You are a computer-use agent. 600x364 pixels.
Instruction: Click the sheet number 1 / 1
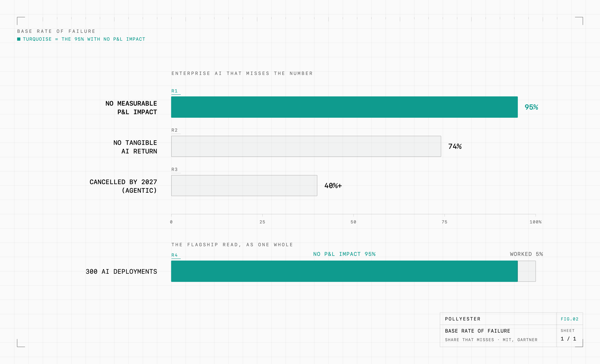pos(568,339)
